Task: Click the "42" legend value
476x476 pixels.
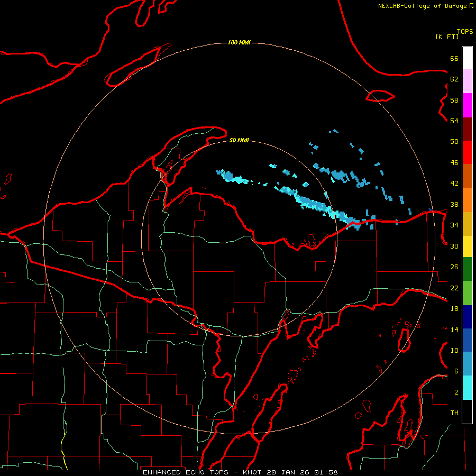Action: (x=454, y=184)
